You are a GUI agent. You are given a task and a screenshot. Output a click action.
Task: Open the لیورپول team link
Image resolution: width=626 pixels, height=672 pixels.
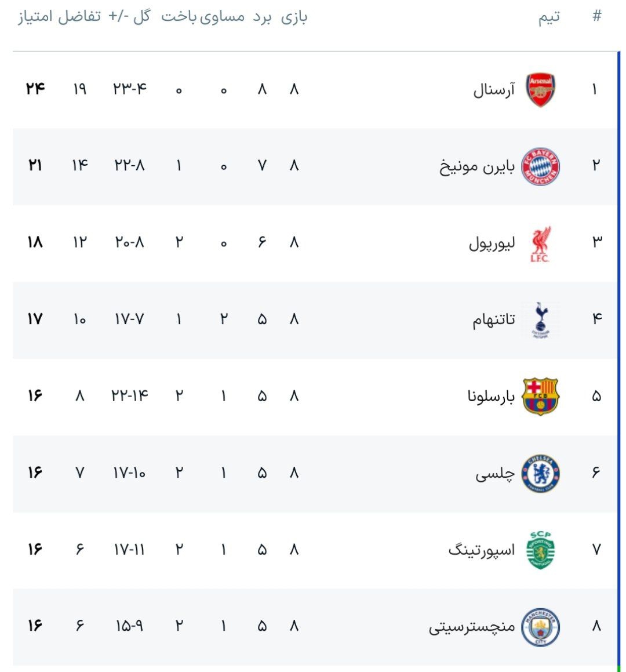pyautogui.click(x=492, y=244)
